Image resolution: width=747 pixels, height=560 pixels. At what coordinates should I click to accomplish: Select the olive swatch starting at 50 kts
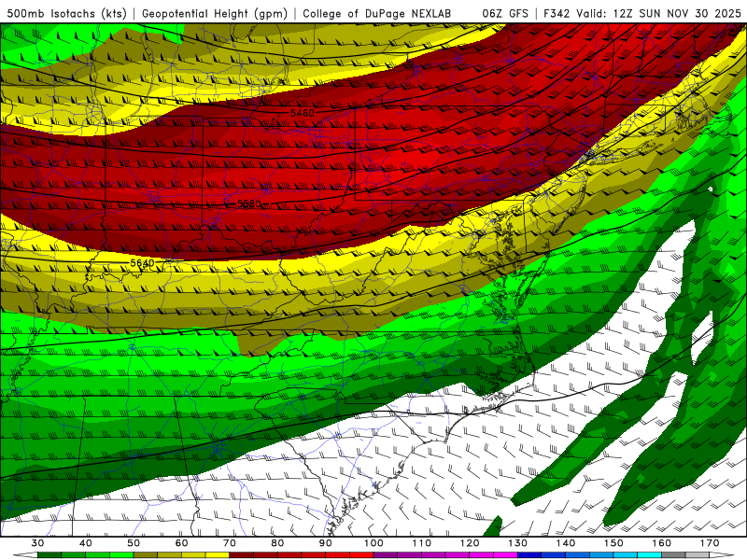[146, 556]
